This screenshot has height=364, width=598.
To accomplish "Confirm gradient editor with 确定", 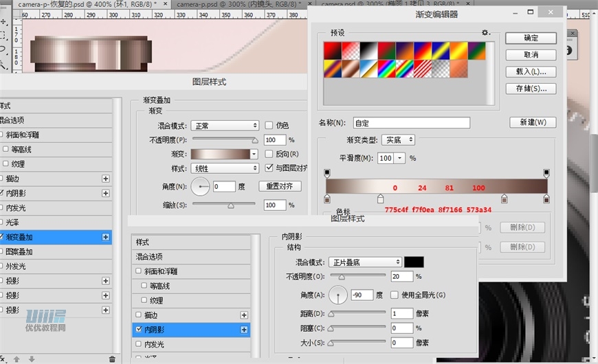I will coord(531,38).
